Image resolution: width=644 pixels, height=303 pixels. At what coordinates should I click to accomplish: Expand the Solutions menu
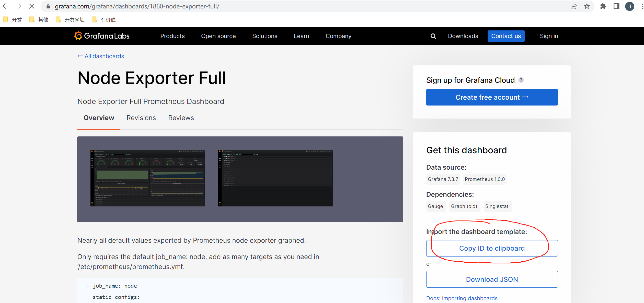coord(264,36)
